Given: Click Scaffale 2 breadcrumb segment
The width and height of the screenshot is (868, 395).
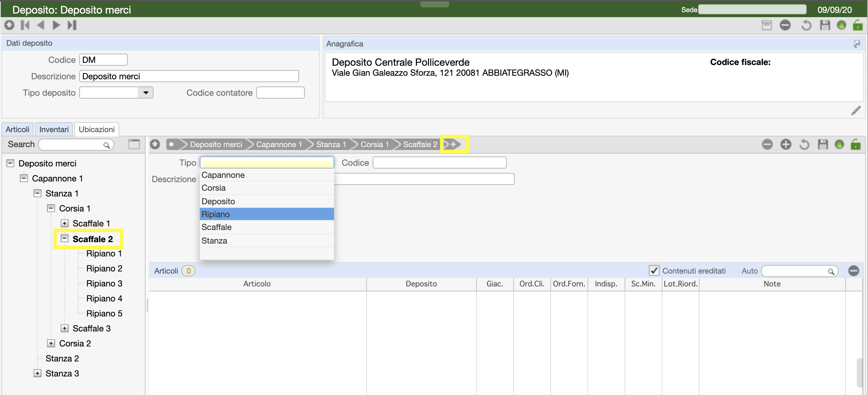Looking at the screenshot, I should 420,144.
